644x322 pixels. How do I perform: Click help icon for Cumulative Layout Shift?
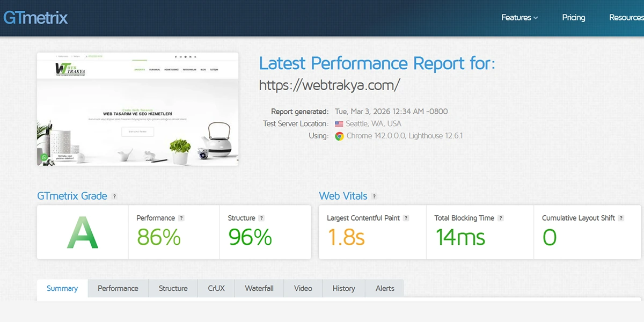[621, 218]
